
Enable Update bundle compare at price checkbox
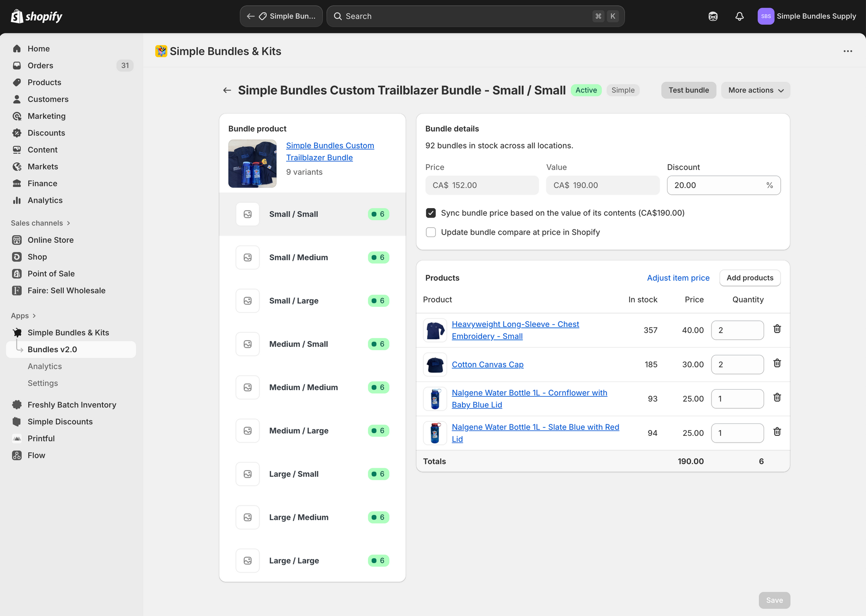click(x=431, y=232)
